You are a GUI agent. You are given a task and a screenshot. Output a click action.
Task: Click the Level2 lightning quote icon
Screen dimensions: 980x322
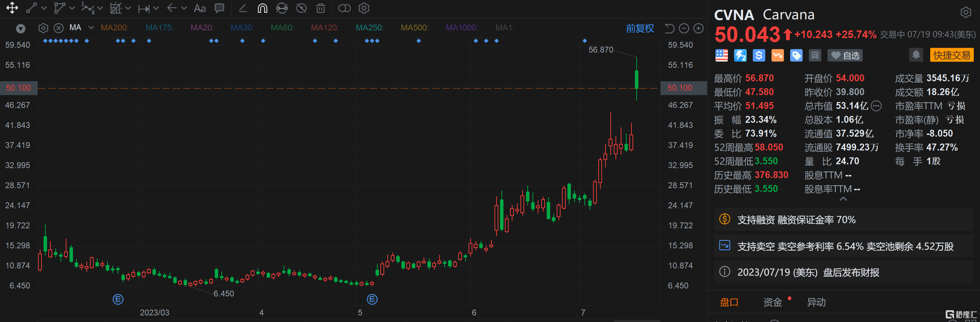(740, 55)
